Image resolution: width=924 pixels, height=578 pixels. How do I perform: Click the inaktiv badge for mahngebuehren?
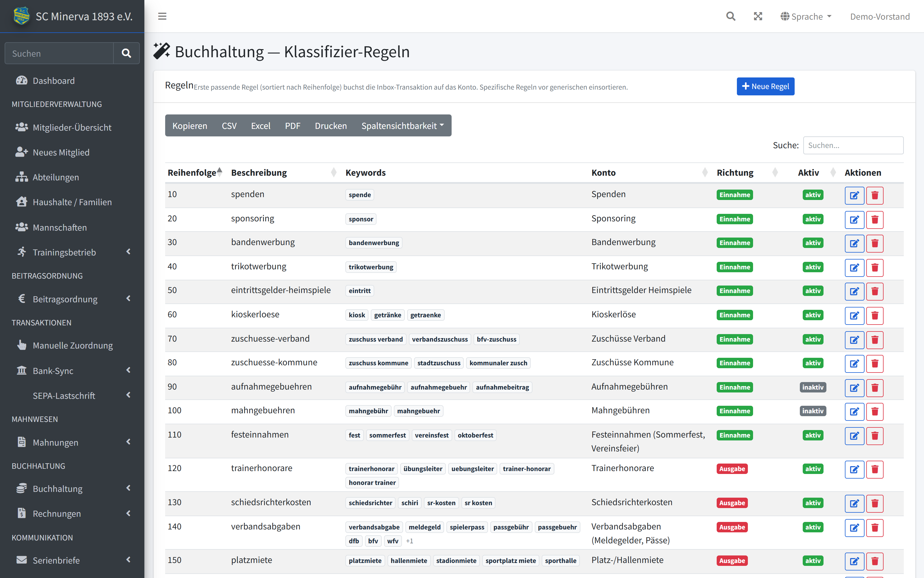(813, 411)
